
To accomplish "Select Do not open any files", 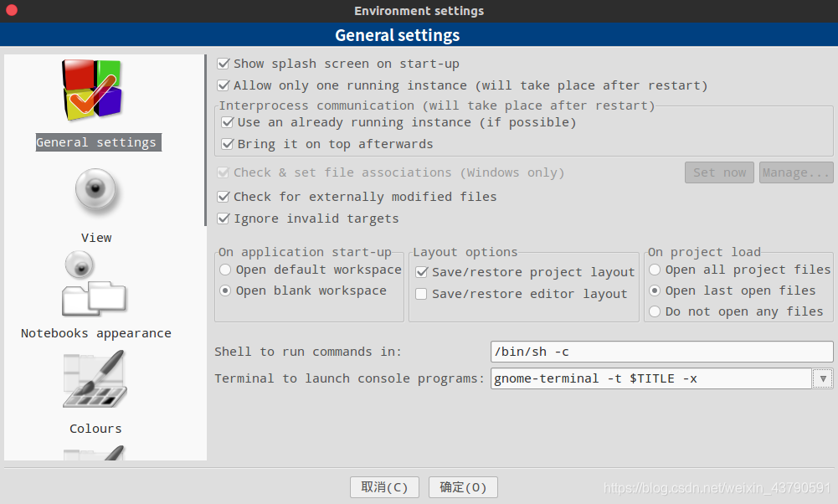I will [x=655, y=311].
